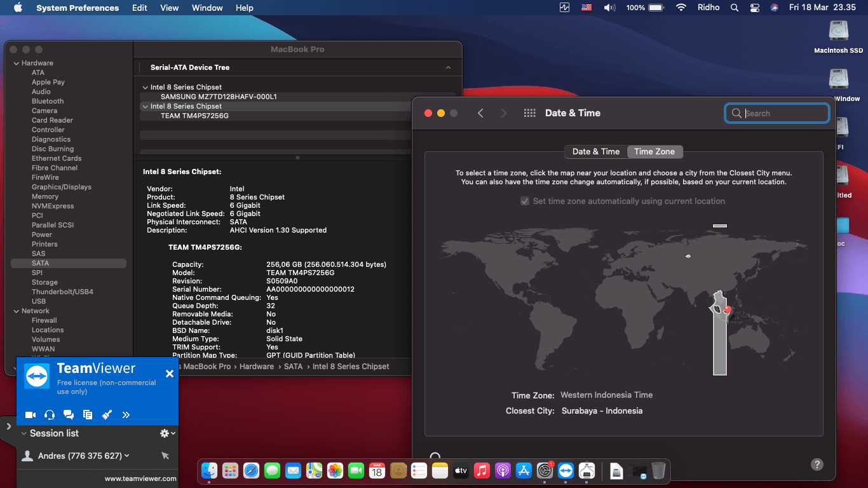This screenshot has width=868, height=488.
Task: Switch to the Date & Time tab
Action: coord(595,151)
